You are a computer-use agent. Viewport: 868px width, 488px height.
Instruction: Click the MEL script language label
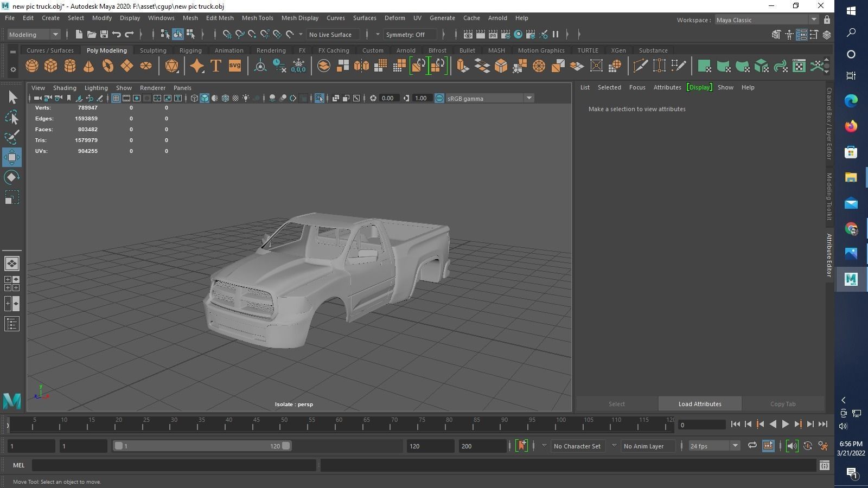pyautogui.click(x=18, y=465)
